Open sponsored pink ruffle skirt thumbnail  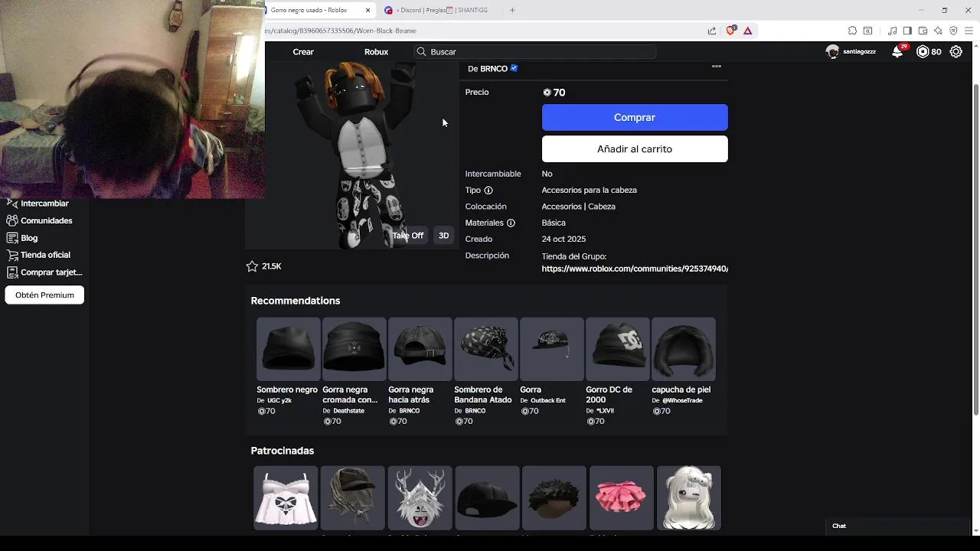tap(621, 498)
